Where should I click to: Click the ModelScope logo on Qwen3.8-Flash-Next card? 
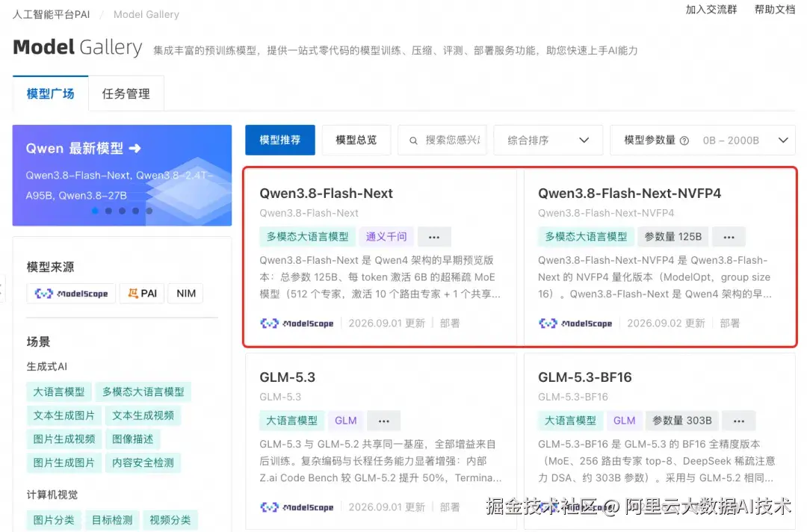pyautogui.click(x=297, y=323)
